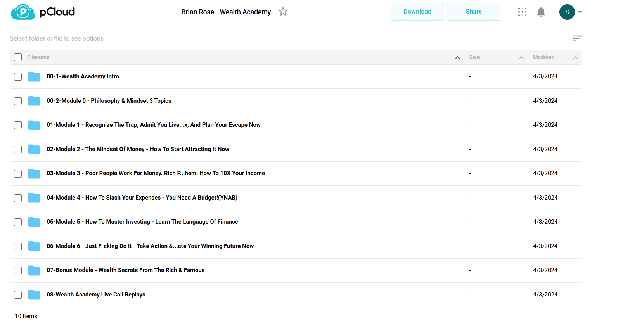Image resolution: width=644 pixels, height=324 pixels.
Task: Open 07-Bonus Module - Wealth Secrets folder
Action: pos(126,270)
